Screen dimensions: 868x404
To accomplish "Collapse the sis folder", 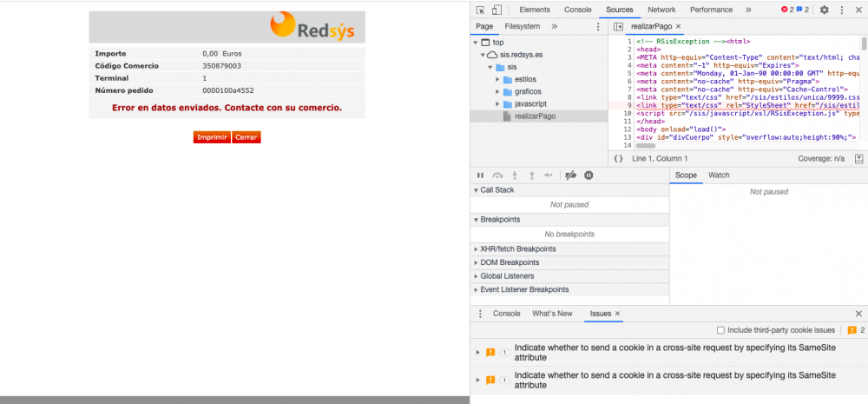I will 490,67.
